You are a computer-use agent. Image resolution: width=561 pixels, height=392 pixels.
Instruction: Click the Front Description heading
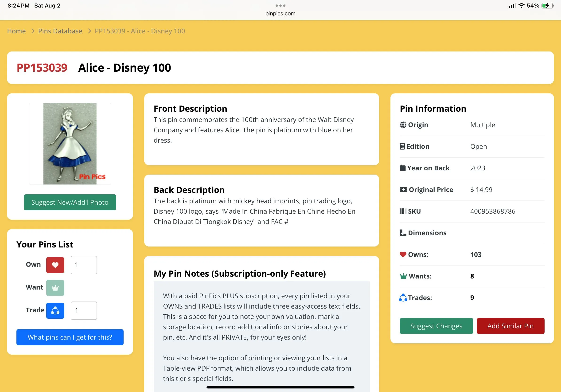coord(190,109)
